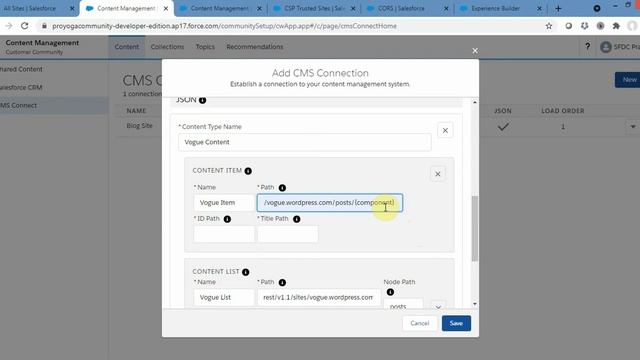Click the Vogue List name field
Viewport: 640px width, 360px height.
click(224, 298)
